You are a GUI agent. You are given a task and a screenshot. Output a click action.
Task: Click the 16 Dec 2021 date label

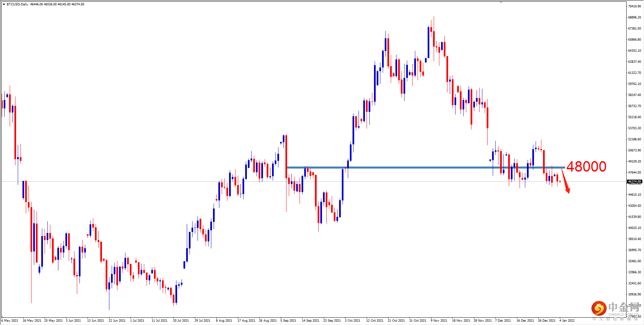point(525,321)
